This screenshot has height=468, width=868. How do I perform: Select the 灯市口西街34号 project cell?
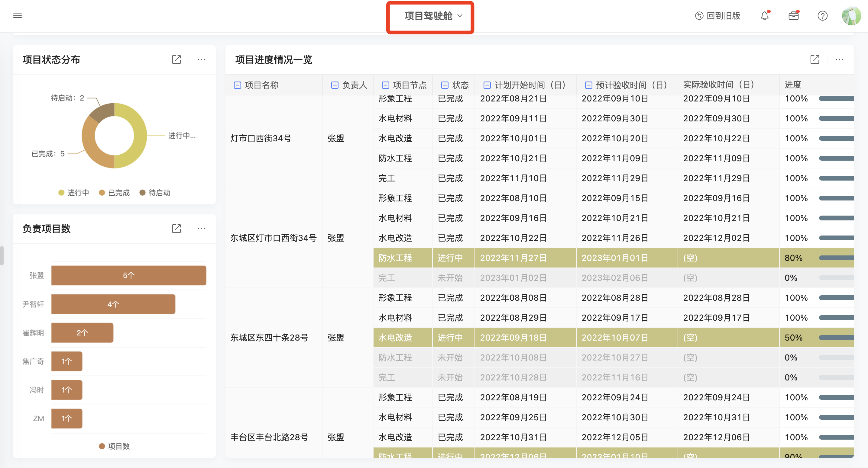(274, 138)
